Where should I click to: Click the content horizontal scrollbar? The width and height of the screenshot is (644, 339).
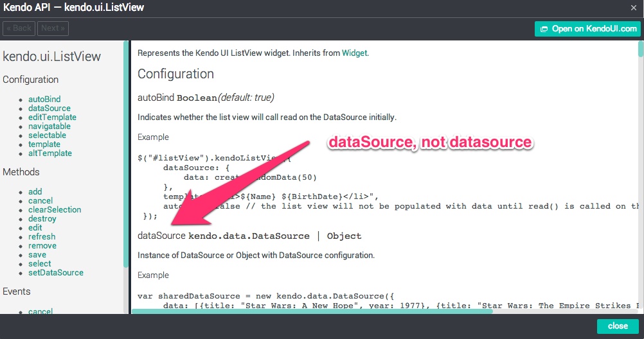(312, 311)
